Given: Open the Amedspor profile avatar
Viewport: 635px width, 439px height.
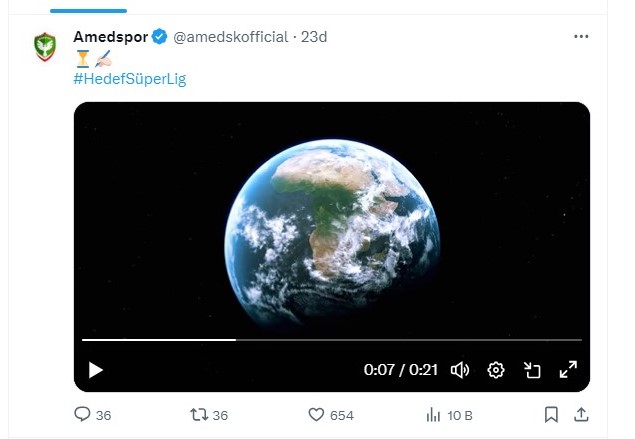Looking at the screenshot, I should pos(45,46).
